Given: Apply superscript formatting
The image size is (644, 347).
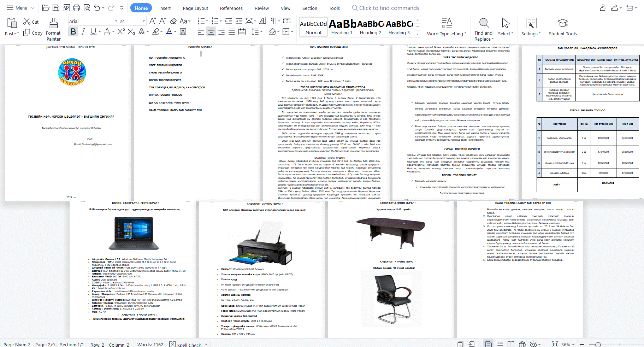Looking at the screenshot, I should click(x=121, y=31).
